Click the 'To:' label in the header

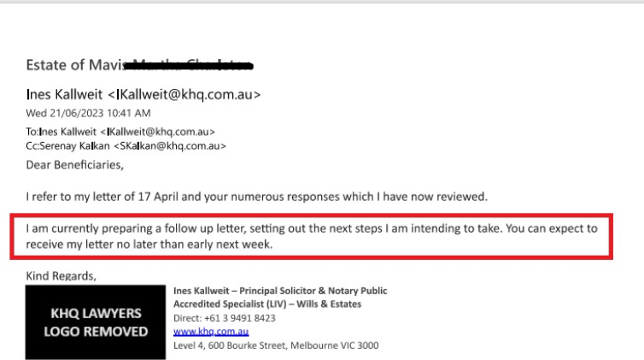pyautogui.click(x=32, y=133)
